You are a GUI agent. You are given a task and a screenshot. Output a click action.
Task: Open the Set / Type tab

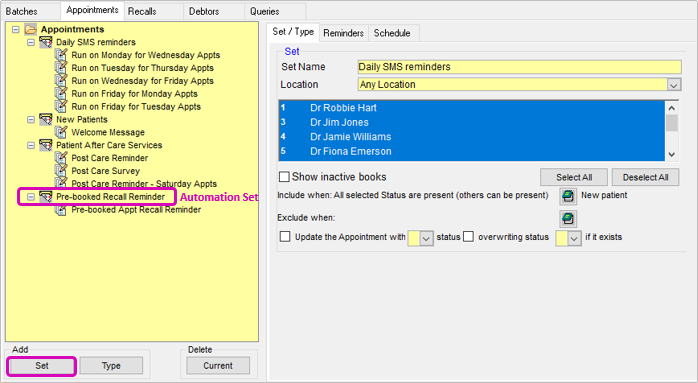tap(293, 32)
